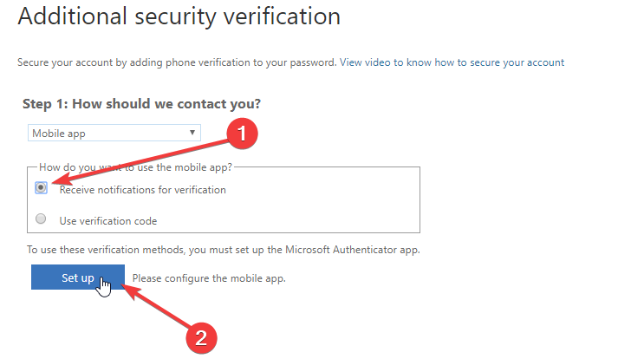Click the red circle numbered 1
This screenshot has width=644, height=359.
click(242, 134)
